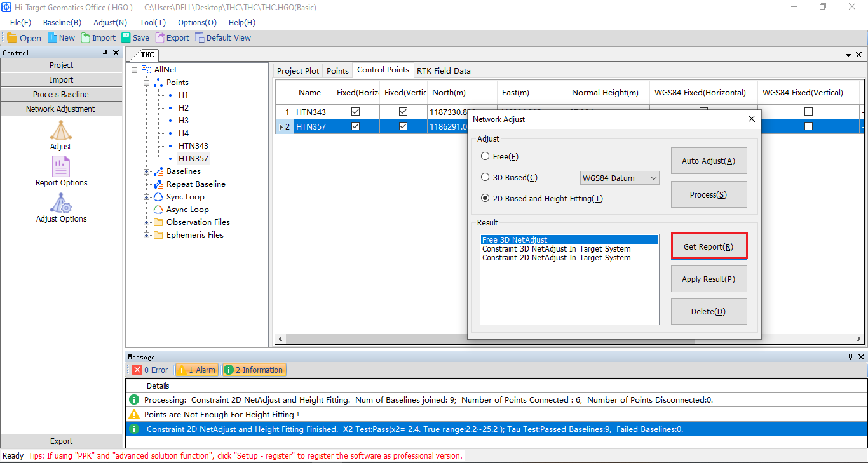Image resolution: width=868 pixels, height=463 pixels.
Task: Open Adjust Options icon
Action: click(61, 203)
